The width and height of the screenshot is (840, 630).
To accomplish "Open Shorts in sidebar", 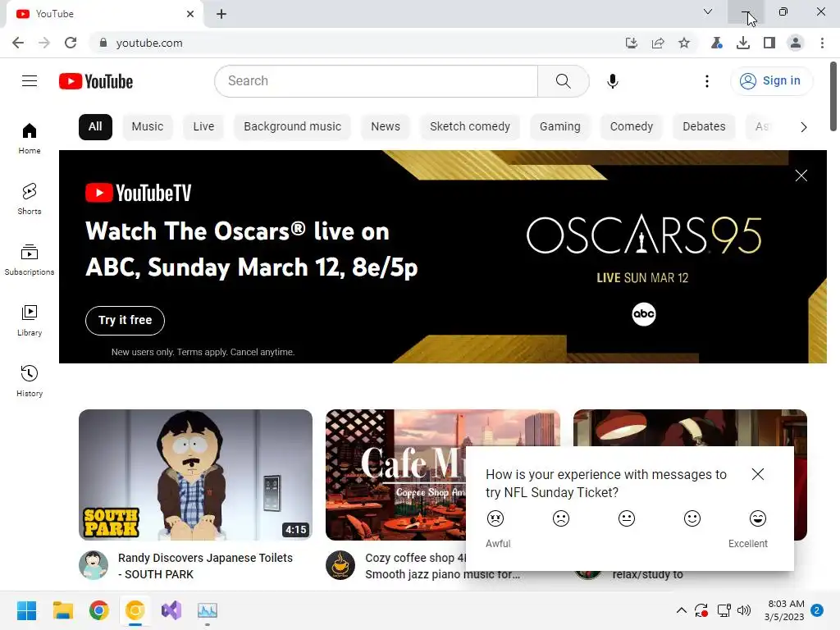I will click(x=30, y=199).
